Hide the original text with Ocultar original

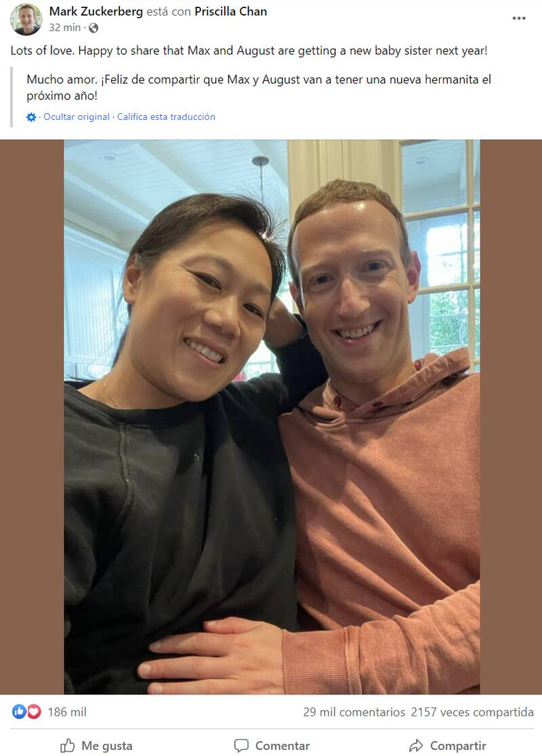pos(77,117)
